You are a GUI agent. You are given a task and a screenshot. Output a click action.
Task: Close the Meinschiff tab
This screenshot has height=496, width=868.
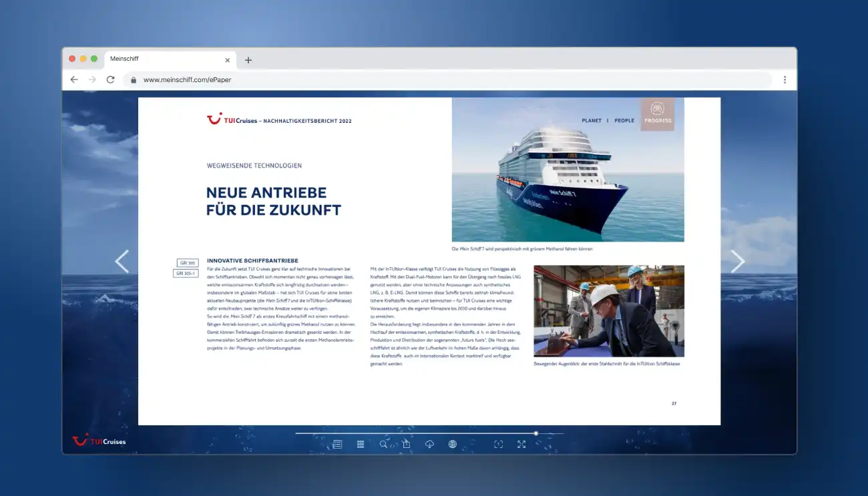point(227,60)
